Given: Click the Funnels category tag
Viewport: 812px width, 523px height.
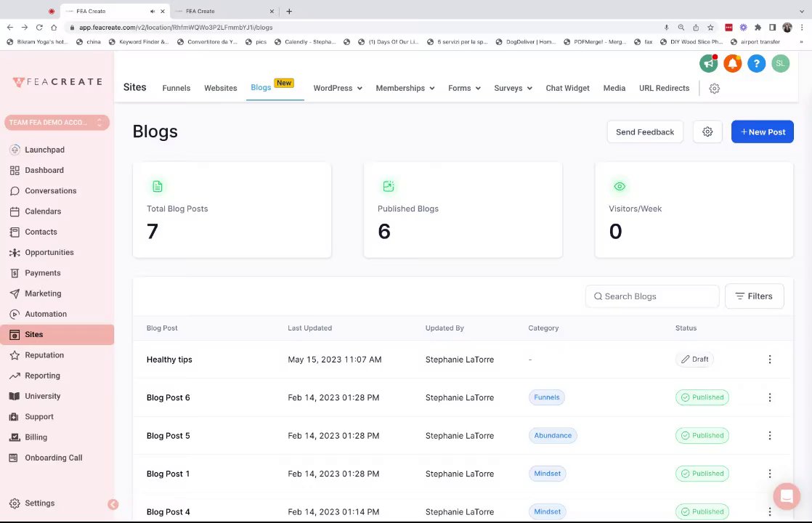Looking at the screenshot, I should 546,397.
